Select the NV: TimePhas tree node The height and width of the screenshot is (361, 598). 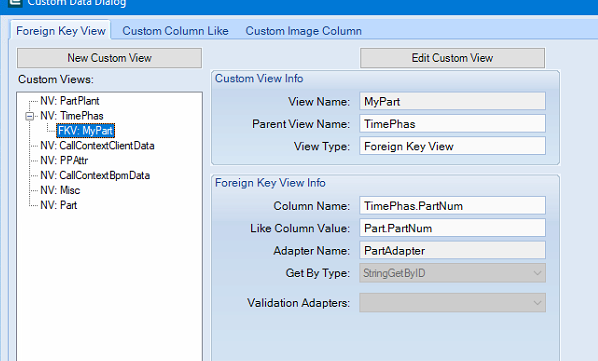pyautogui.click(x=72, y=116)
